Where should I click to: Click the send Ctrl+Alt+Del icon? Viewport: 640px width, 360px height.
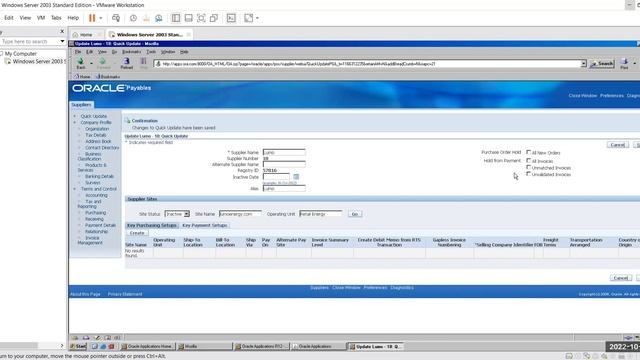[116, 18]
